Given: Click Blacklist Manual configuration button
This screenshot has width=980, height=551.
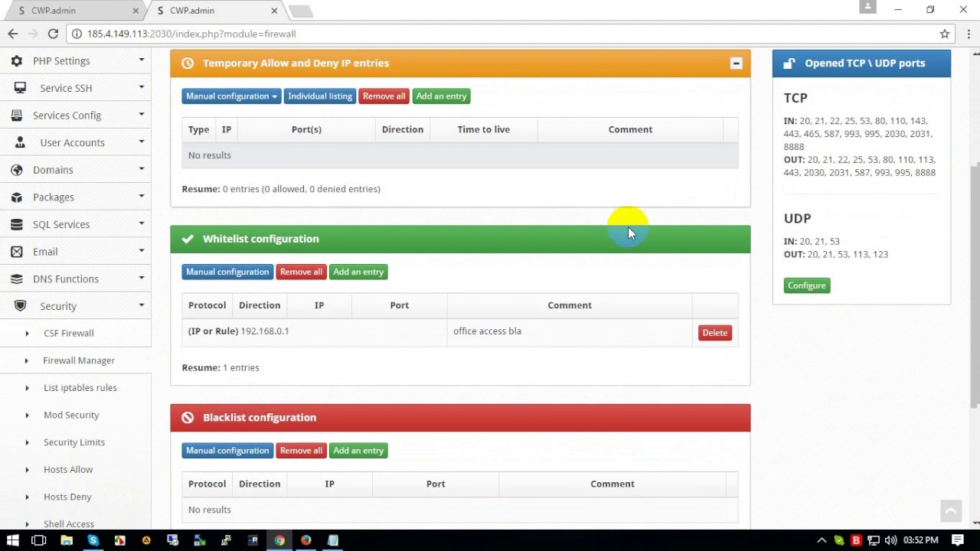Looking at the screenshot, I should 227,451.
